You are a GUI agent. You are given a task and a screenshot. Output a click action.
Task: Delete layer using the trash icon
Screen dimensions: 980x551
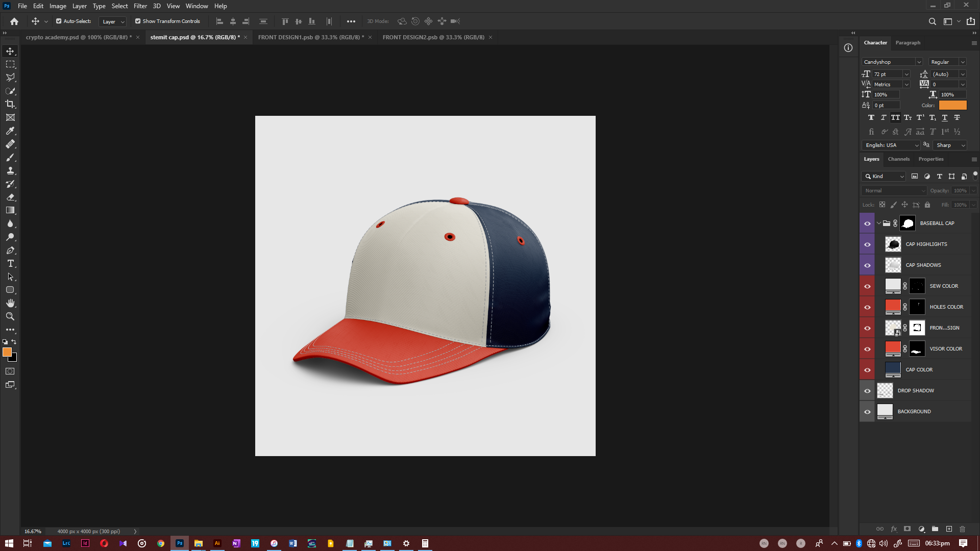click(963, 529)
